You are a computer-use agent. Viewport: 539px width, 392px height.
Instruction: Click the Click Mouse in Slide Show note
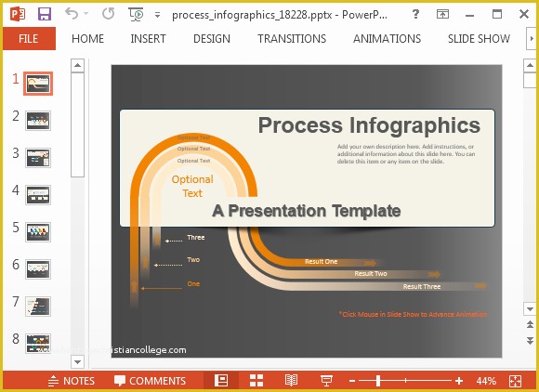click(x=413, y=314)
